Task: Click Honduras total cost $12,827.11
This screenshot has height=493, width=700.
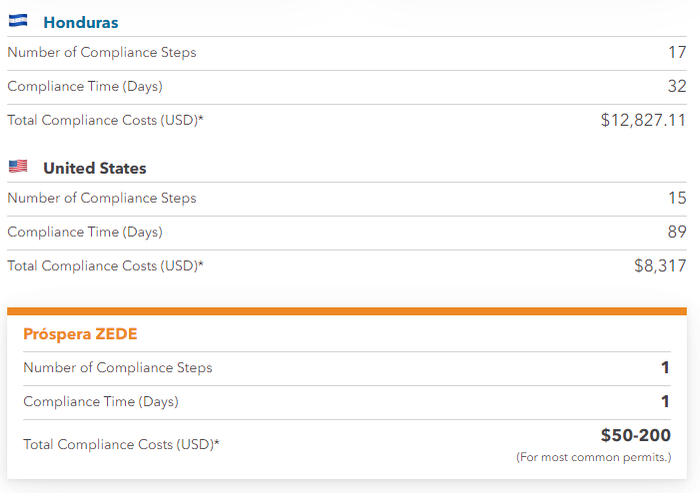Action: point(643,120)
